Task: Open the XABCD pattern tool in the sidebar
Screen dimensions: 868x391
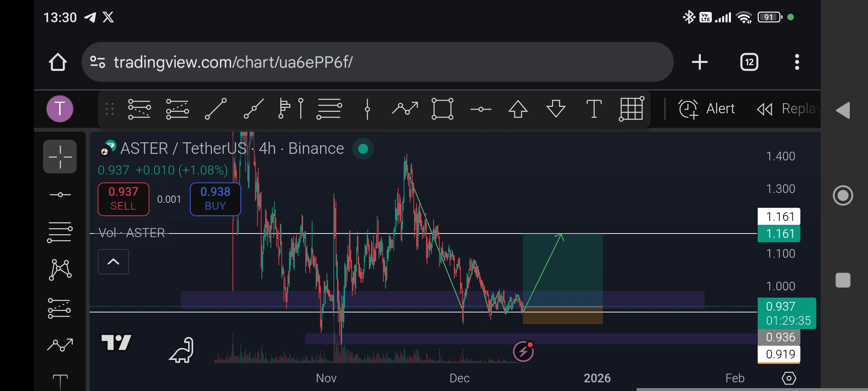Action: [x=60, y=270]
